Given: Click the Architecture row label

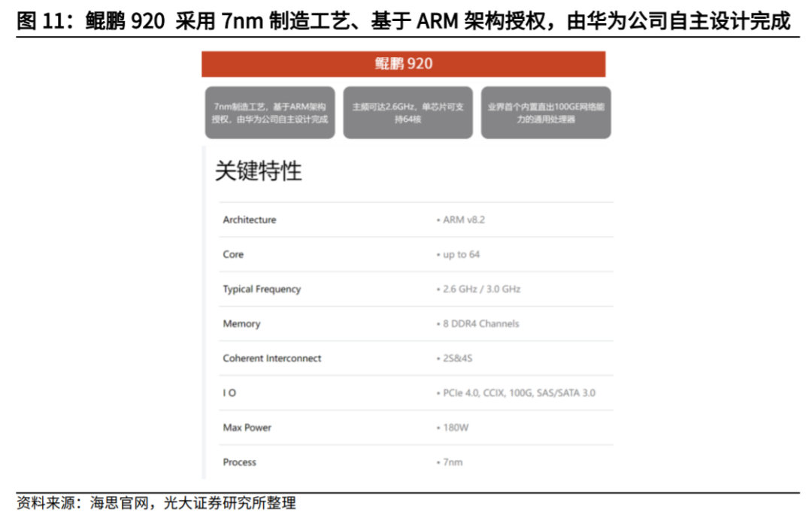Looking at the screenshot, I should click(x=250, y=220).
